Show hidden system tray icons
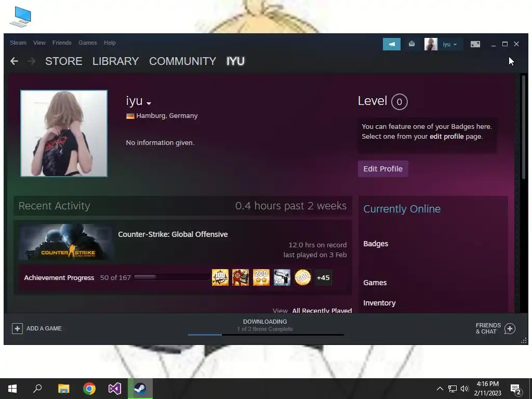The height and width of the screenshot is (399, 532). 440,389
